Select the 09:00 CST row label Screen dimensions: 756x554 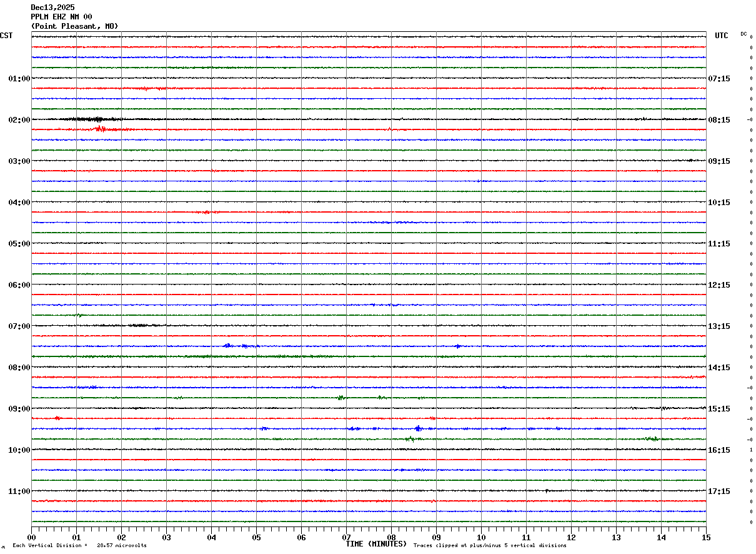coord(19,409)
